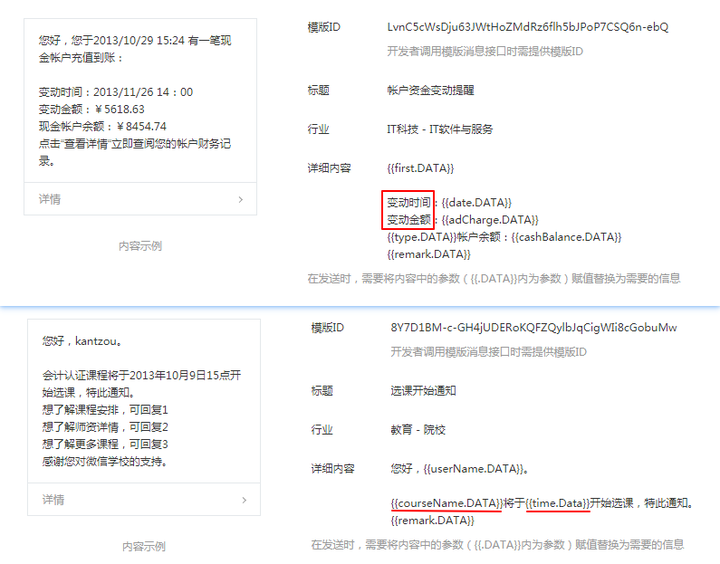
Task: Click {{remark.DATA}} in the course template
Action: click(433, 520)
